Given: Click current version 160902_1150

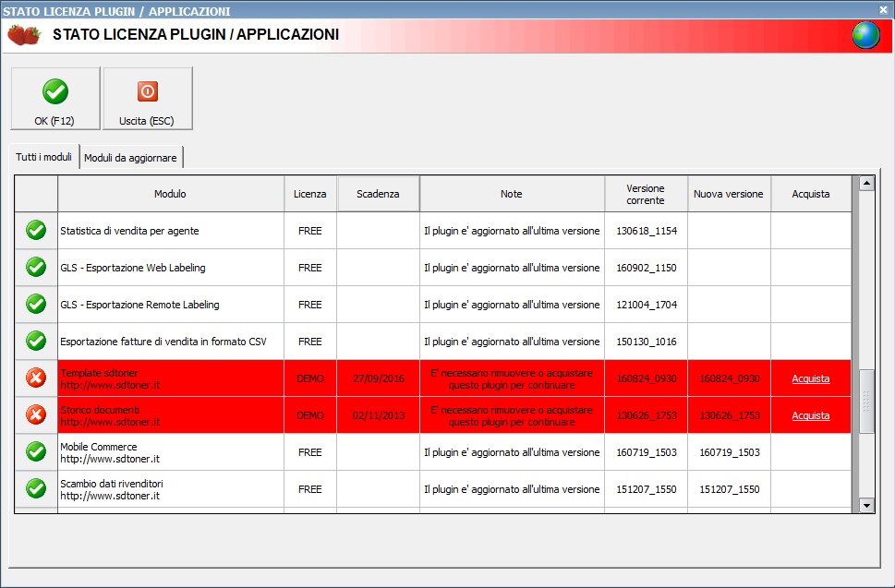Looking at the screenshot, I should pos(647,268).
